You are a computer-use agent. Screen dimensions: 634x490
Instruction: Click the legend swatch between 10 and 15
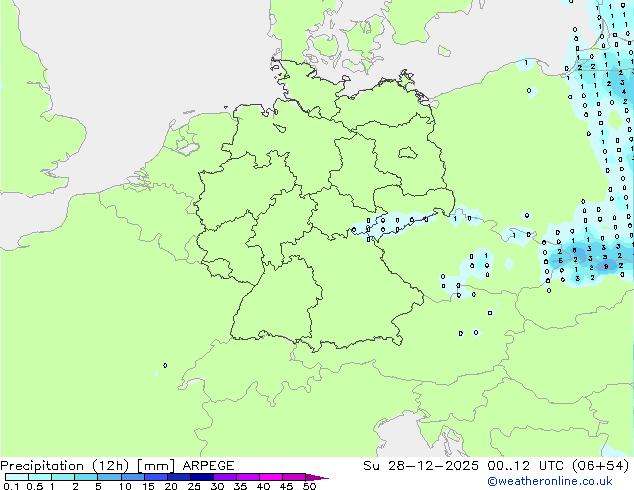(132, 477)
